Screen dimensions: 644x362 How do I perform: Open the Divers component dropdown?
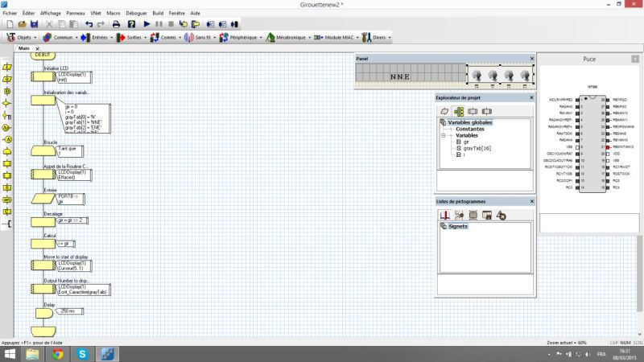coord(377,37)
